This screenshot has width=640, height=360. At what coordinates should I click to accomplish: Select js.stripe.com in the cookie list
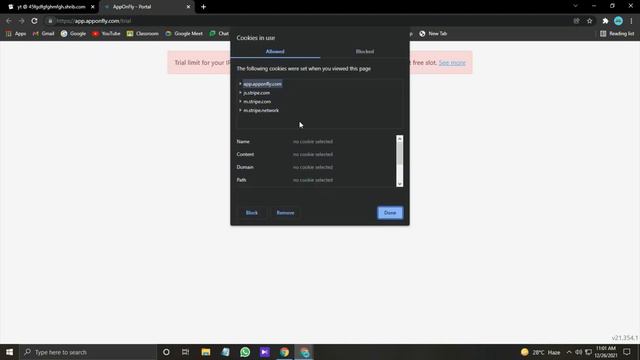coord(256,93)
